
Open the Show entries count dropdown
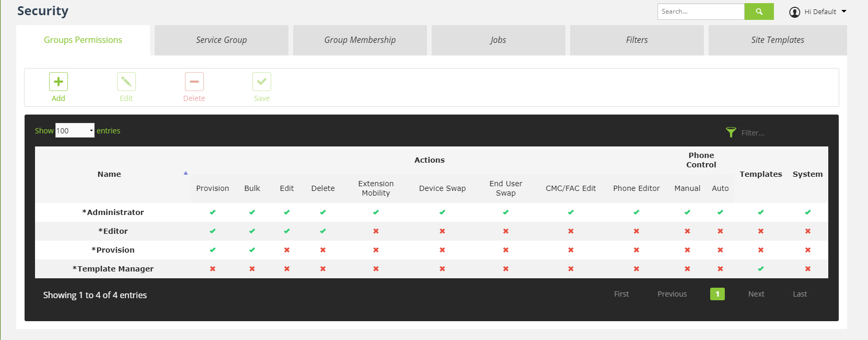(x=75, y=131)
